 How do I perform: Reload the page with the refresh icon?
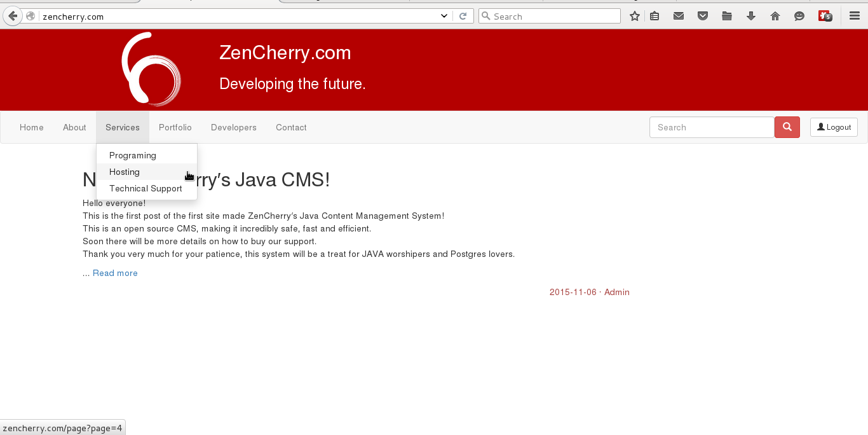[463, 16]
